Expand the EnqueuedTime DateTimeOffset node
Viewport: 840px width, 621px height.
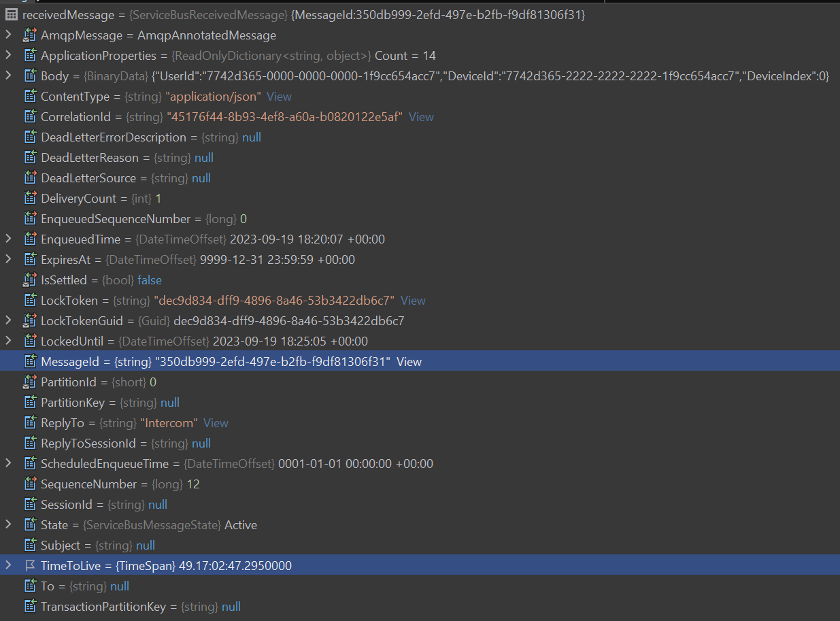(7, 239)
